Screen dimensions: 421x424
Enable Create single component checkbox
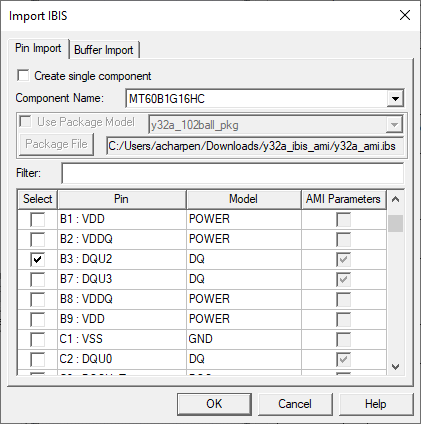pyautogui.click(x=23, y=75)
